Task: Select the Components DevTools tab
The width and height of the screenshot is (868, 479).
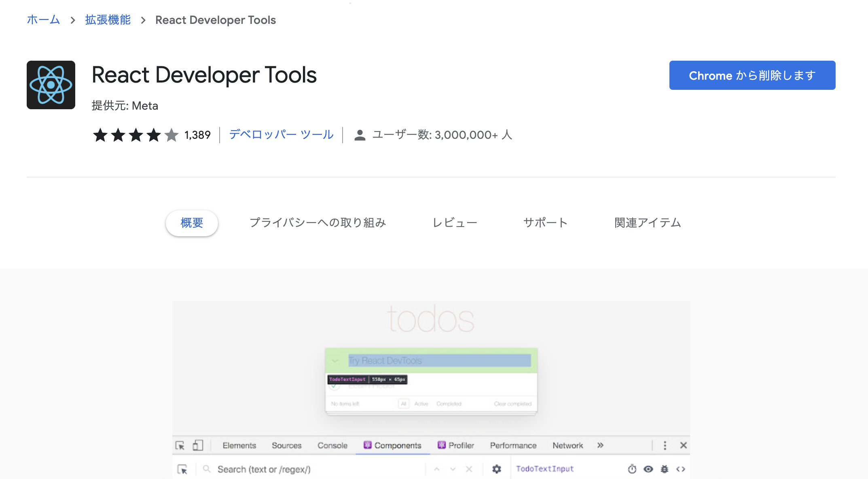Action: coord(393,445)
